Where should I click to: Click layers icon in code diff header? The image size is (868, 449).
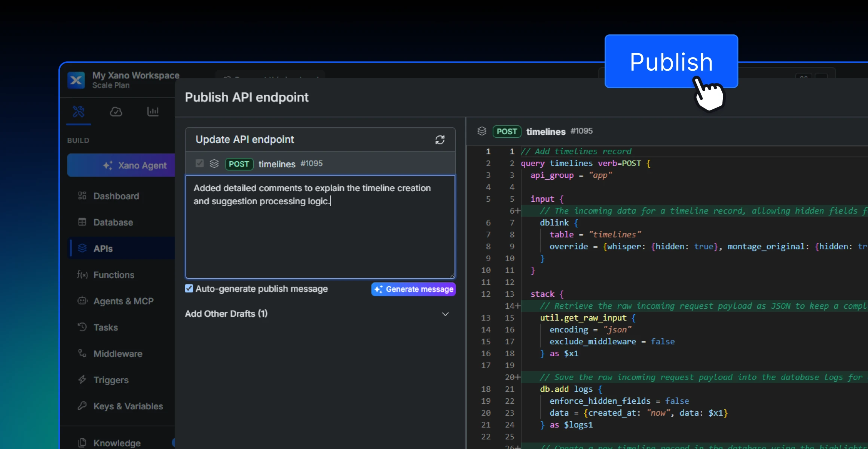point(482,131)
